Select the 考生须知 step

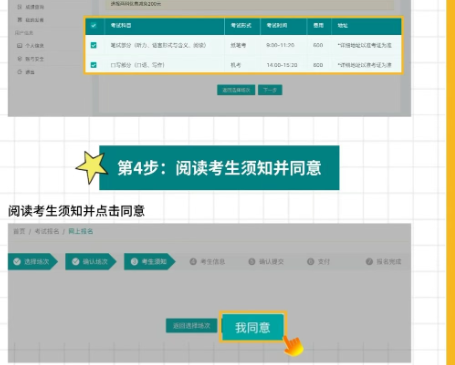149,262
